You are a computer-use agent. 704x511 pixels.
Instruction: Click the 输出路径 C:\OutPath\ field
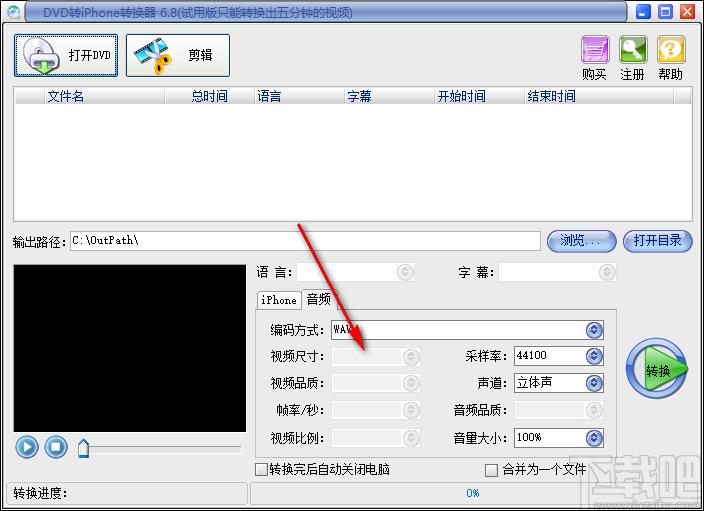305,241
